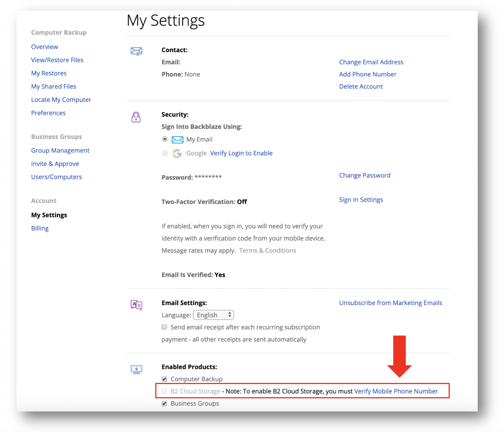The width and height of the screenshot is (504, 432).
Task: Open the Billing page
Action: point(40,228)
